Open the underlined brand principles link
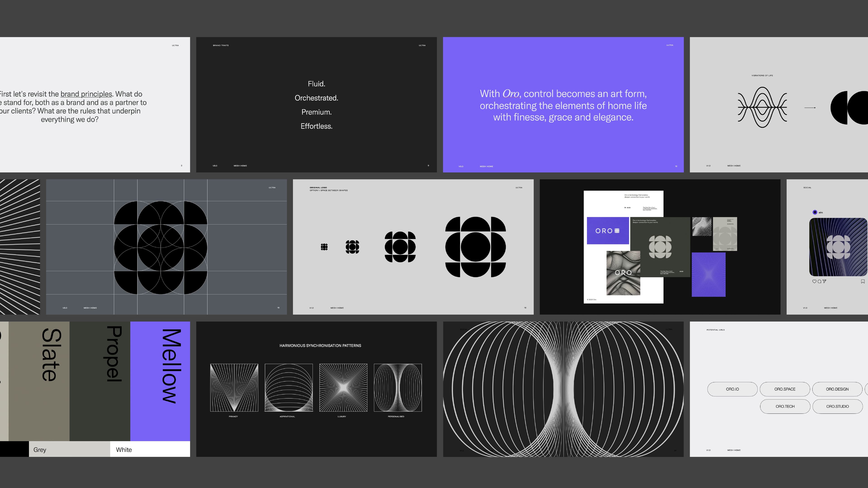This screenshot has width=868, height=488. (86, 94)
